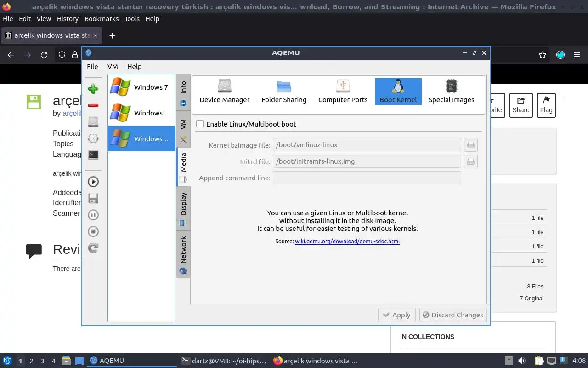Click the Append command line field
Viewport: 588px width, 368px height.
[367, 178]
